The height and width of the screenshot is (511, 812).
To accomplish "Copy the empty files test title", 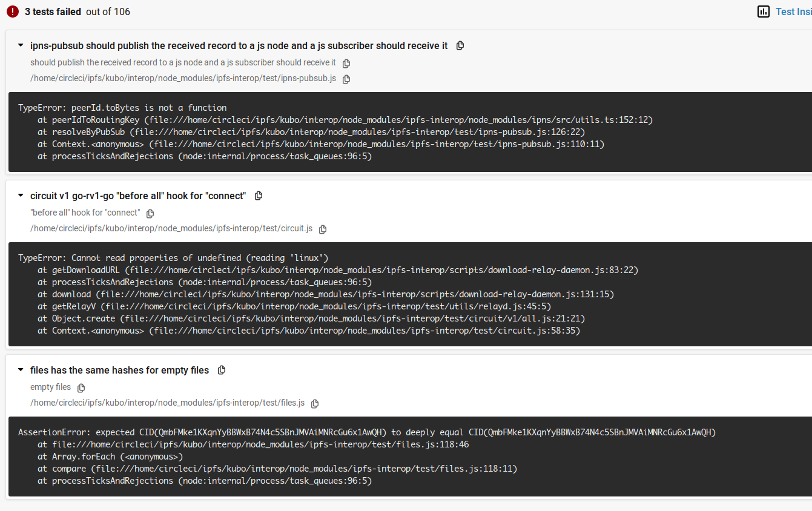I will (x=222, y=370).
